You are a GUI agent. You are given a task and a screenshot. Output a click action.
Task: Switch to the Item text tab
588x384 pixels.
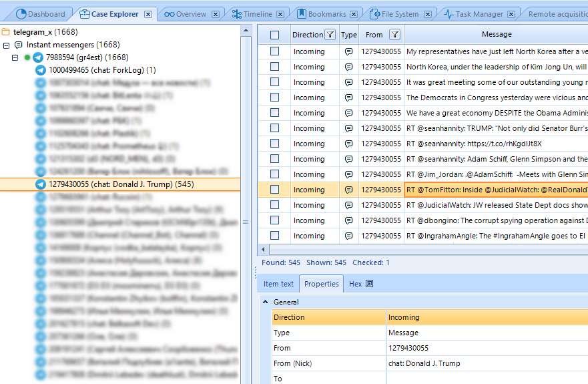[x=278, y=284]
